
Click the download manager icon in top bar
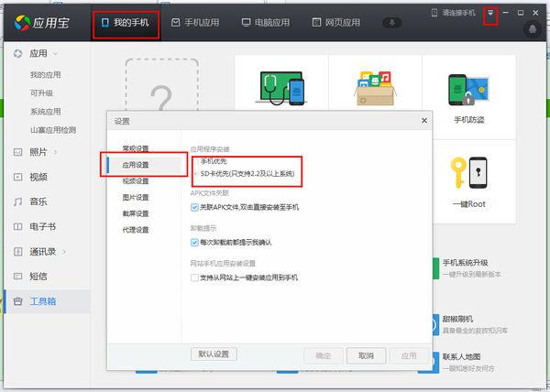(x=392, y=23)
